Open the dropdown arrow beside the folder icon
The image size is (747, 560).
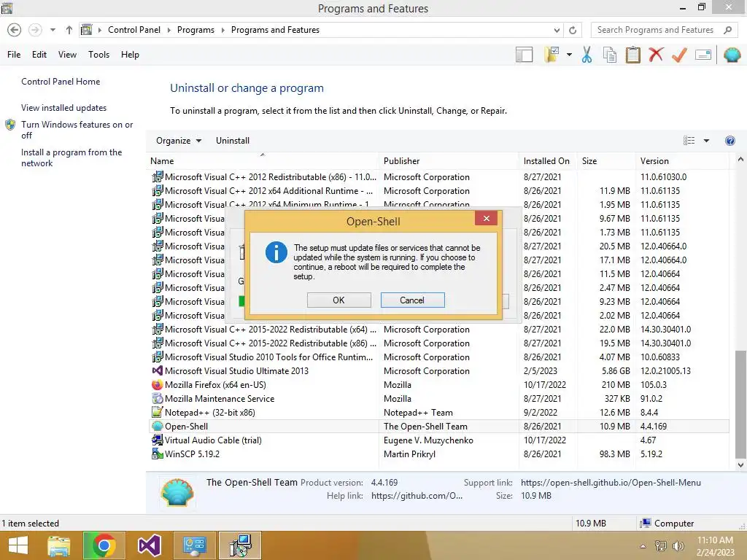[569, 55]
